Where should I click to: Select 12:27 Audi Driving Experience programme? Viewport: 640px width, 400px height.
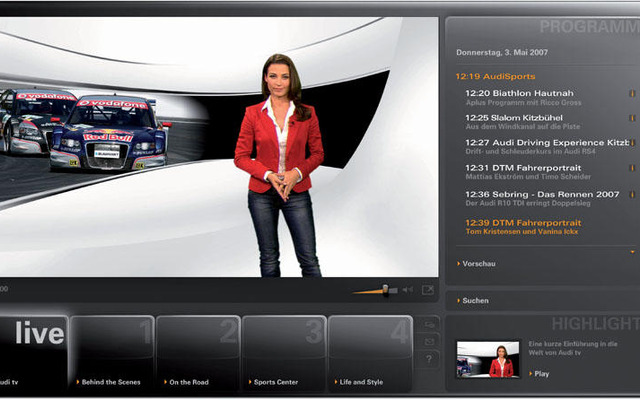547,142
